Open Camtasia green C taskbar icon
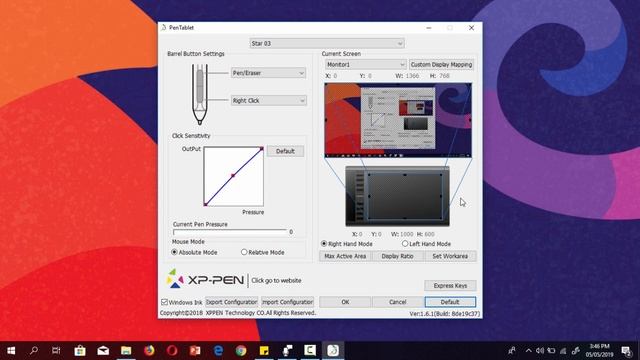The image size is (640, 360). coord(310,351)
